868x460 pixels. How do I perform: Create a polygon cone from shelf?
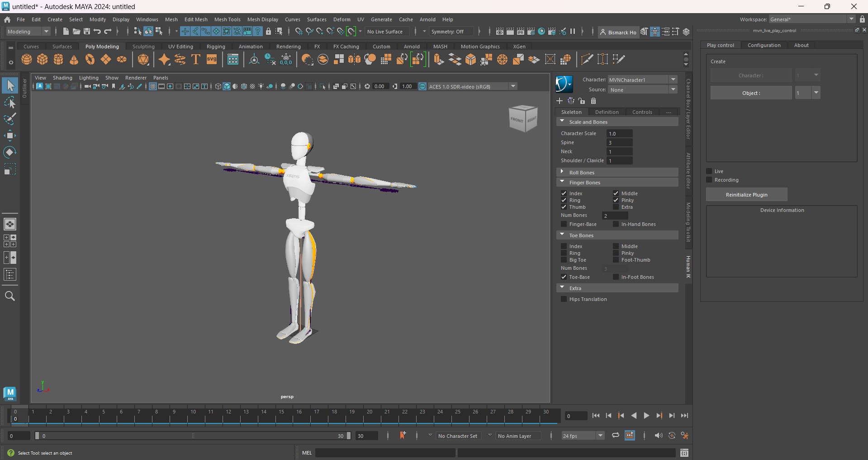[74, 60]
